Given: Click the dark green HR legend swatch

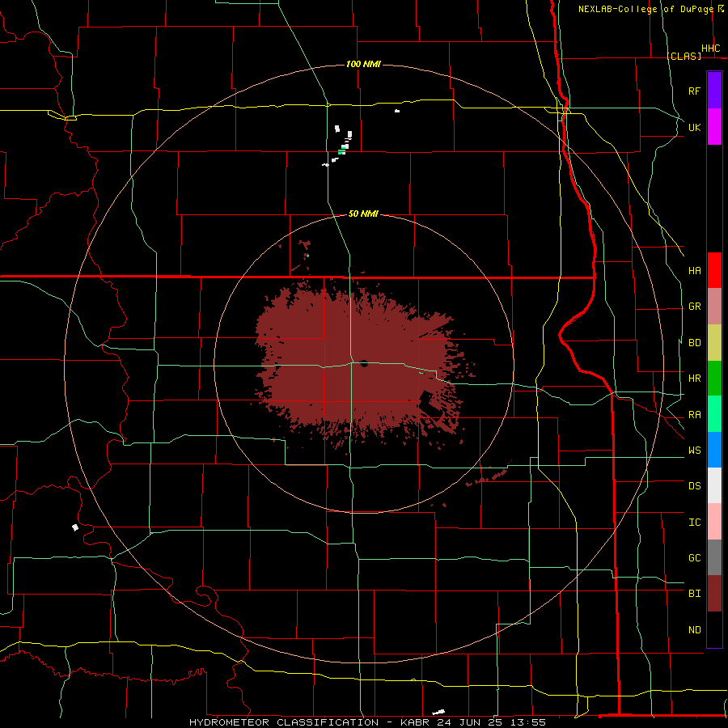Looking at the screenshot, I should pyautogui.click(x=714, y=378).
